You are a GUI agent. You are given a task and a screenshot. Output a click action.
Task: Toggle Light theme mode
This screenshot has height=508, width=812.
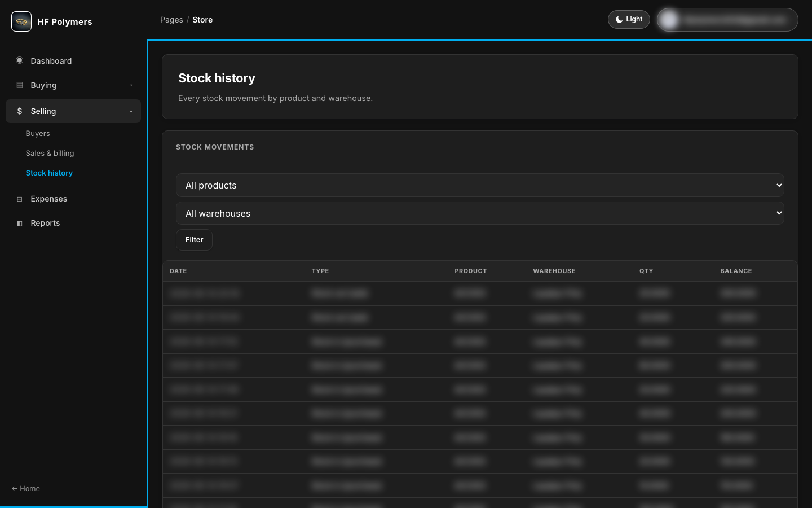click(629, 19)
